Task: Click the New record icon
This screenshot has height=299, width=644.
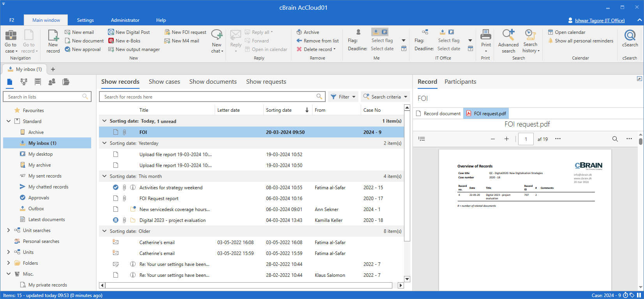Action: pos(53,35)
